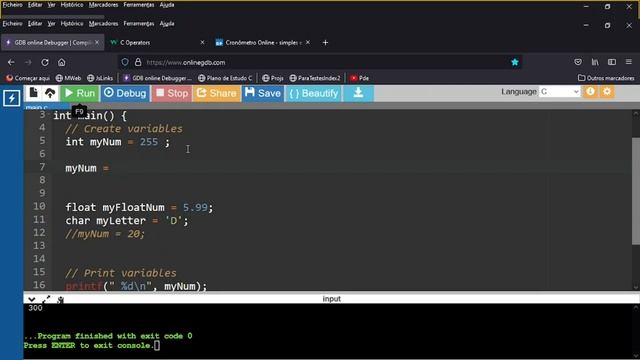Start the Debug session
The height and width of the screenshot is (360, 640).
125,93
